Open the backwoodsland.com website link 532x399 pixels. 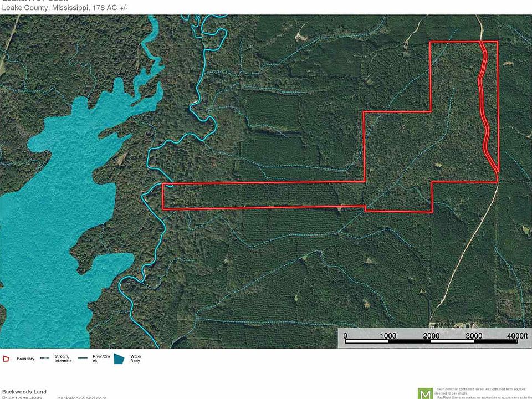81,397
